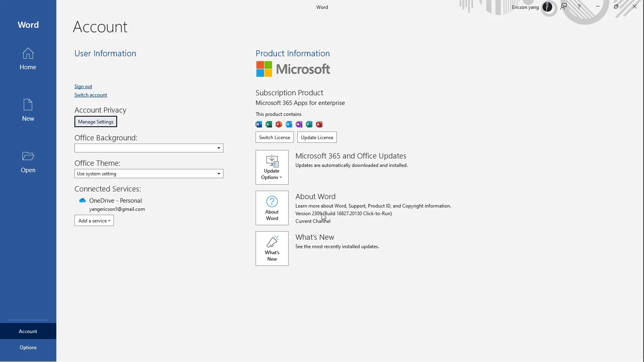Click the Switch License button
The width and height of the screenshot is (644, 362).
[275, 137]
